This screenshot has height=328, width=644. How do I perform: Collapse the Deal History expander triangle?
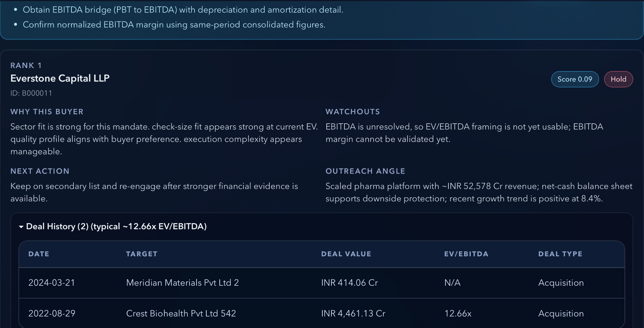tap(21, 227)
